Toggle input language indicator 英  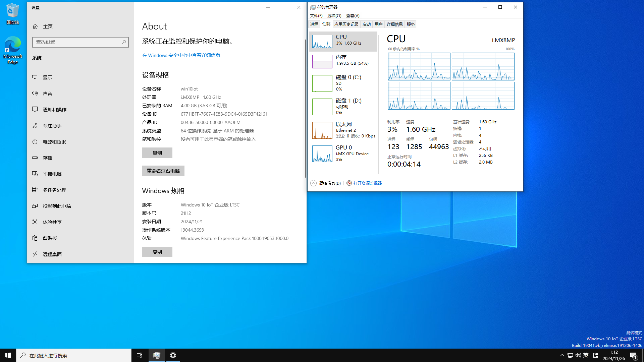coord(586,355)
